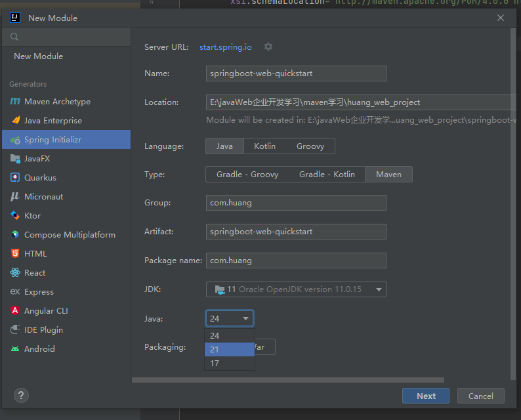Focus the Name text field
This screenshot has width=521, height=420.
[x=296, y=73]
